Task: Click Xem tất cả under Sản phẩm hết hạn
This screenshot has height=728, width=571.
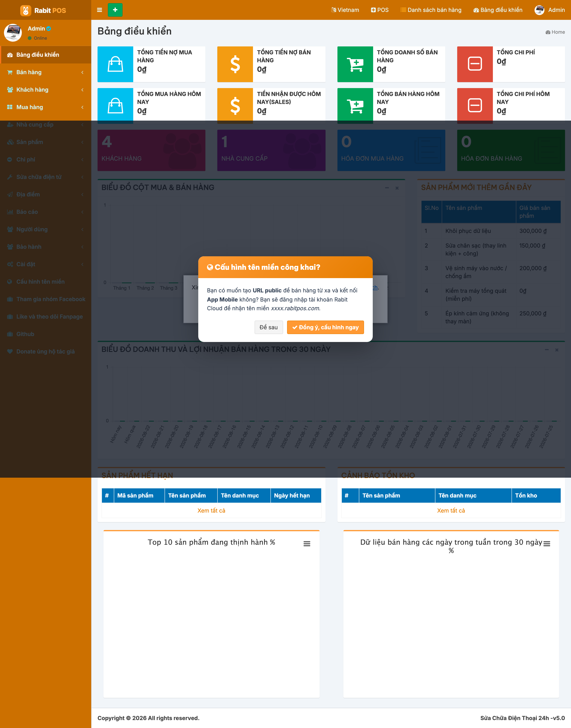Action: (211, 511)
